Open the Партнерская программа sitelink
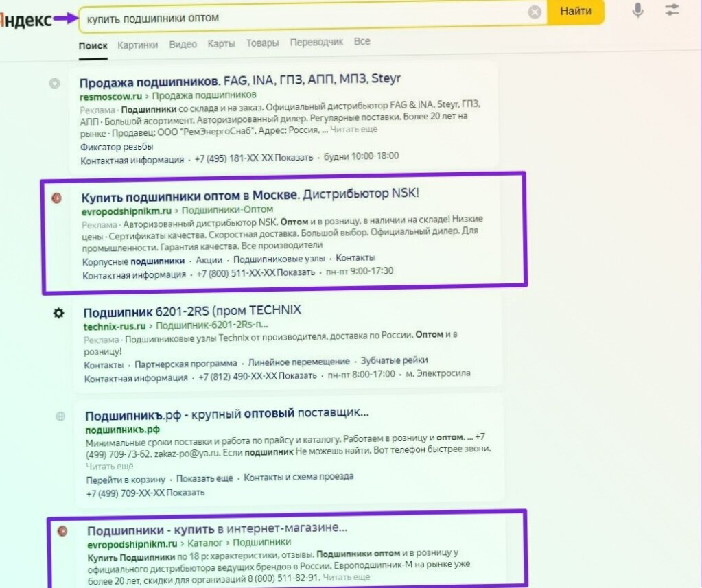 click(x=186, y=363)
